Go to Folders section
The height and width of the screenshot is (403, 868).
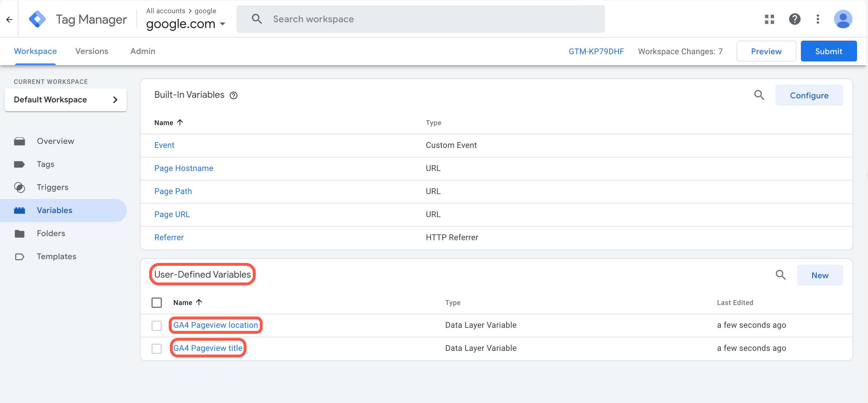tap(51, 233)
